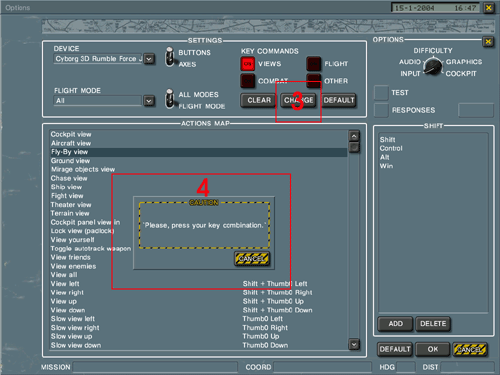Cancel the caution key combination dialog

(x=252, y=259)
